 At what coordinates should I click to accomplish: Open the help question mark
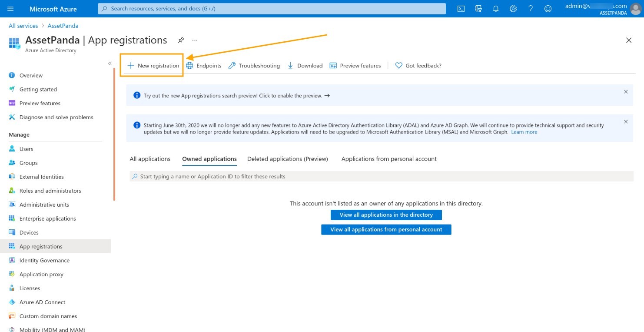pyautogui.click(x=531, y=9)
